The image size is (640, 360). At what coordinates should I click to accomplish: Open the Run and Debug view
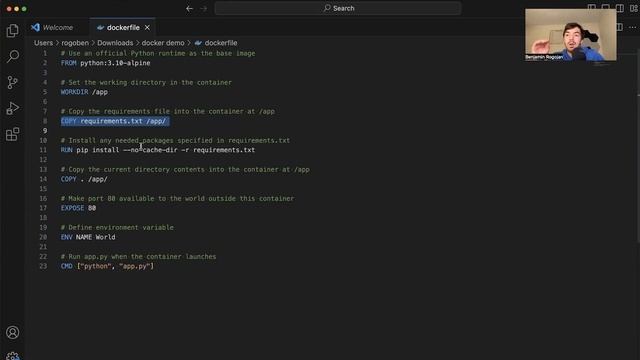click(13, 108)
